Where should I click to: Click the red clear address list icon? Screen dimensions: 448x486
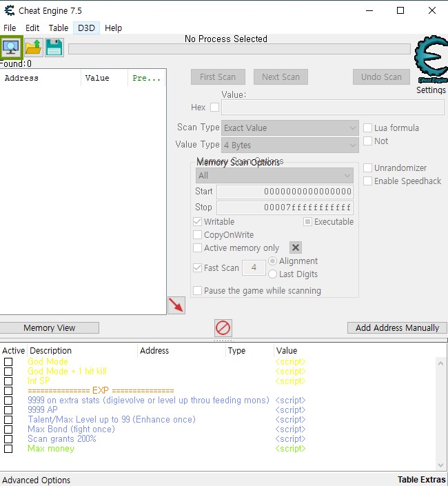[x=223, y=328]
